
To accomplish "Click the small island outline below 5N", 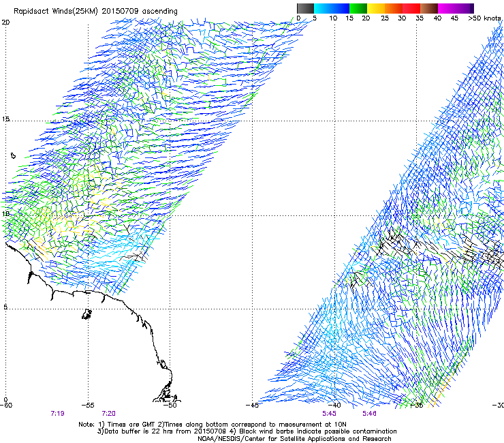I will coord(86,314).
